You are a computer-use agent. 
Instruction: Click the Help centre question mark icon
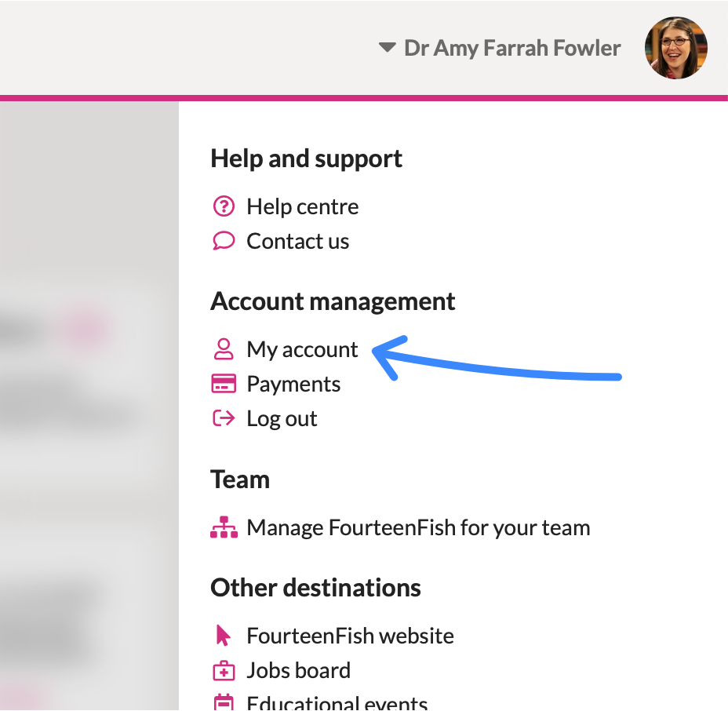pyautogui.click(x=224, y=206)
